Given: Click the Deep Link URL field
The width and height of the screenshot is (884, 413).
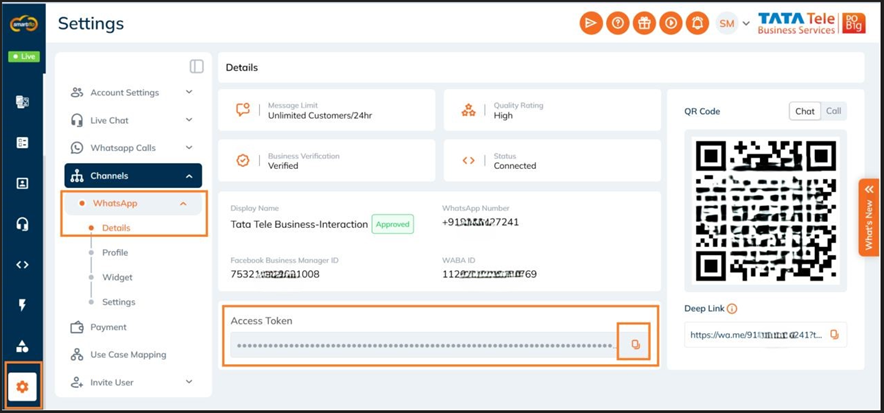Looking at the screenshot, I should [x=758, y=335].
